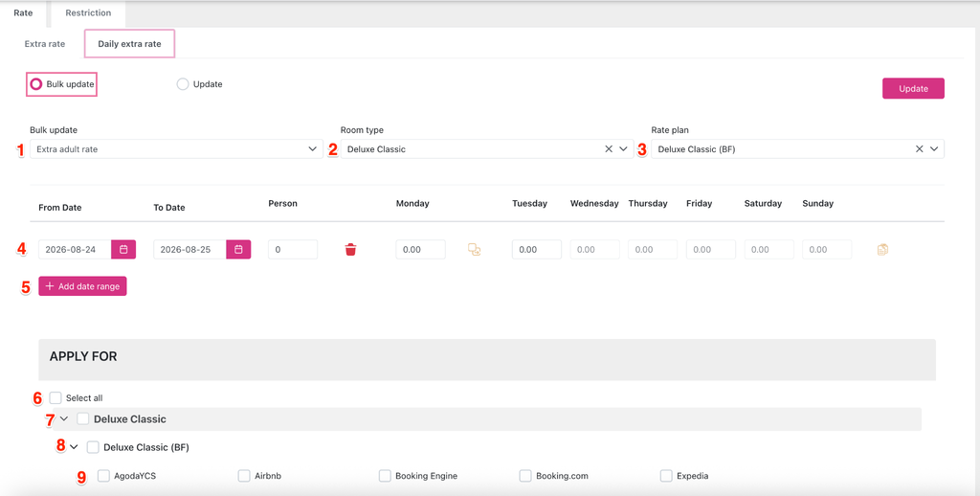Collapse the Deluxe Classic (BF) chevron
Image resolution: width=980 pixels, height=496 pixels.
tap(74, 447)
